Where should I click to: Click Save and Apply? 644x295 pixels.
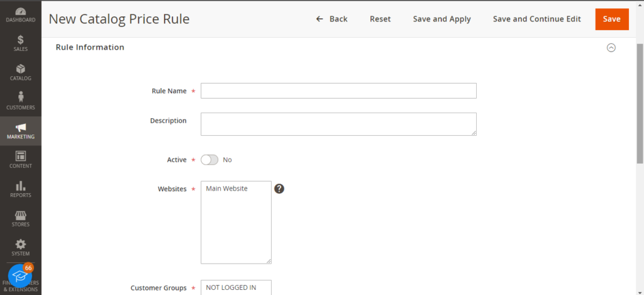point(442,19)
